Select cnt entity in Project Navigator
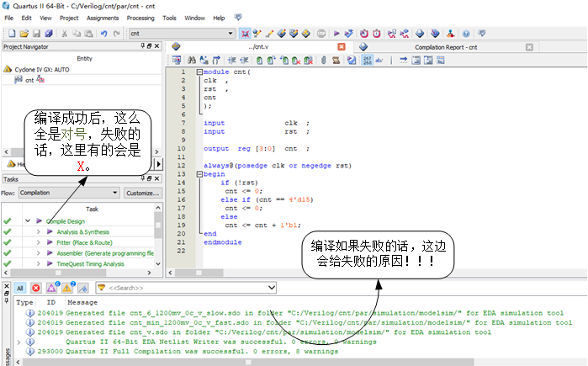Image resolution: width=588 pixels, height=366 pixels. (x=29, y=80)
